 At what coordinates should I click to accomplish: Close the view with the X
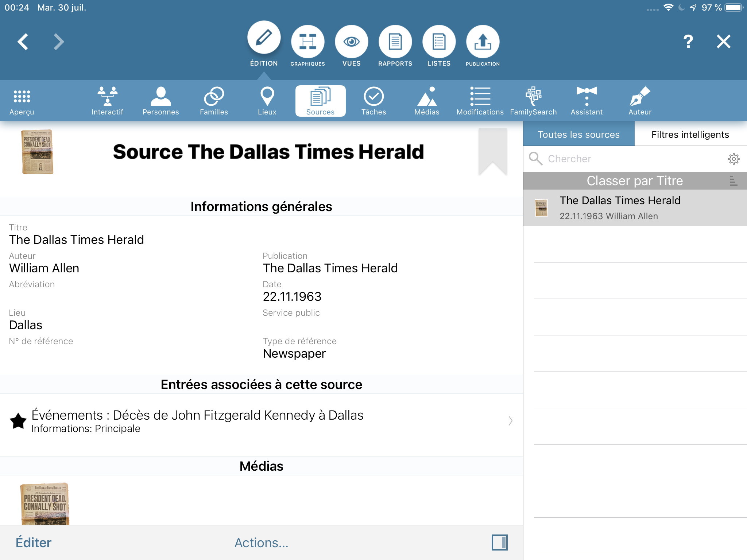pos(724,42)
